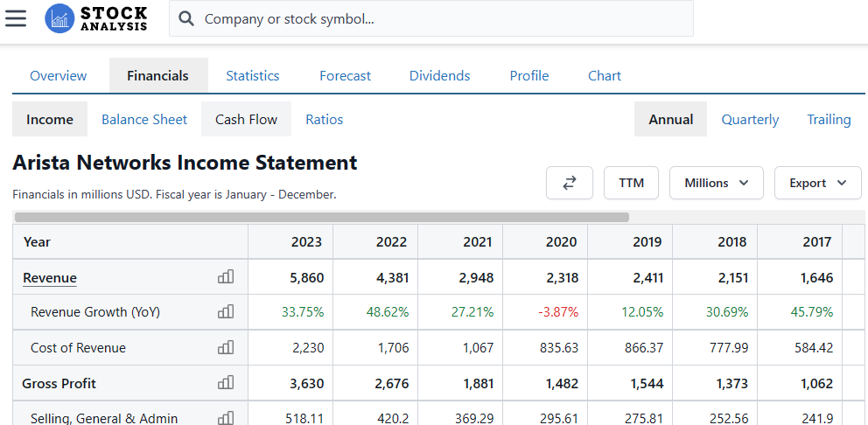Go to the Statistics tab

(252, 75)
